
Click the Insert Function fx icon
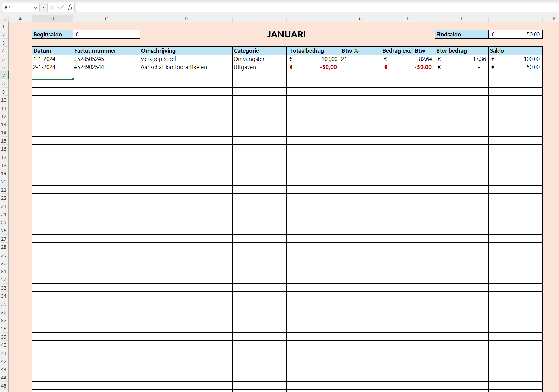pyautogui.click(x=70, y=7)
